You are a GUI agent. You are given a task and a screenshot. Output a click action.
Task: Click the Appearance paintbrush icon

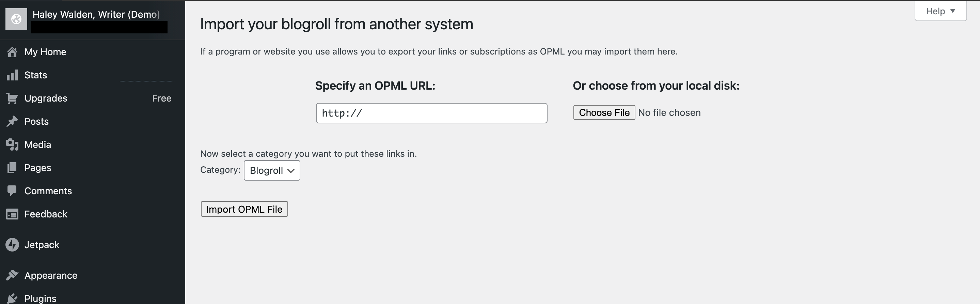coord(12,275)
